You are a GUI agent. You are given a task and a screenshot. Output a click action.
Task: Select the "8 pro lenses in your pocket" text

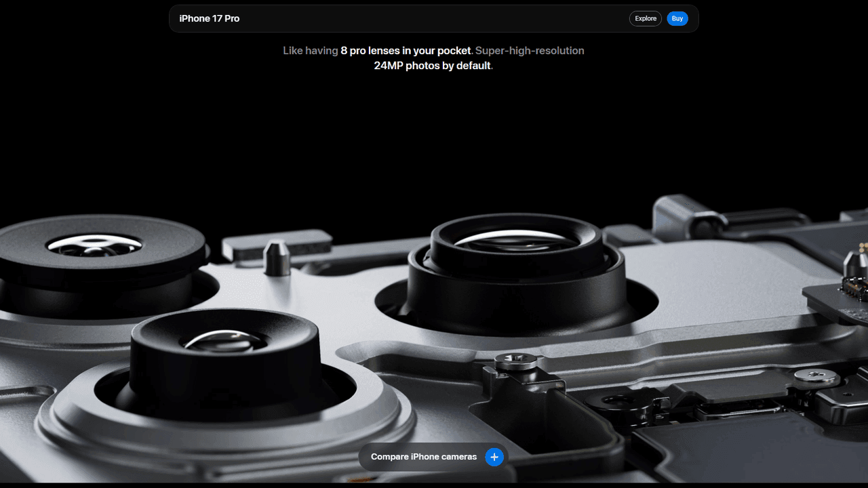click(406, 51)
